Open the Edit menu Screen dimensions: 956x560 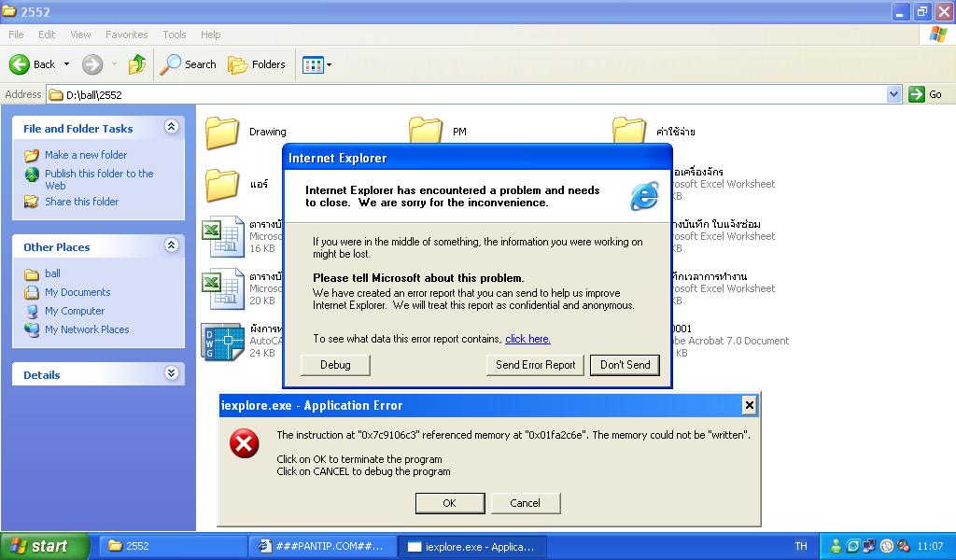pyautogui.click(x=47, y=35)
